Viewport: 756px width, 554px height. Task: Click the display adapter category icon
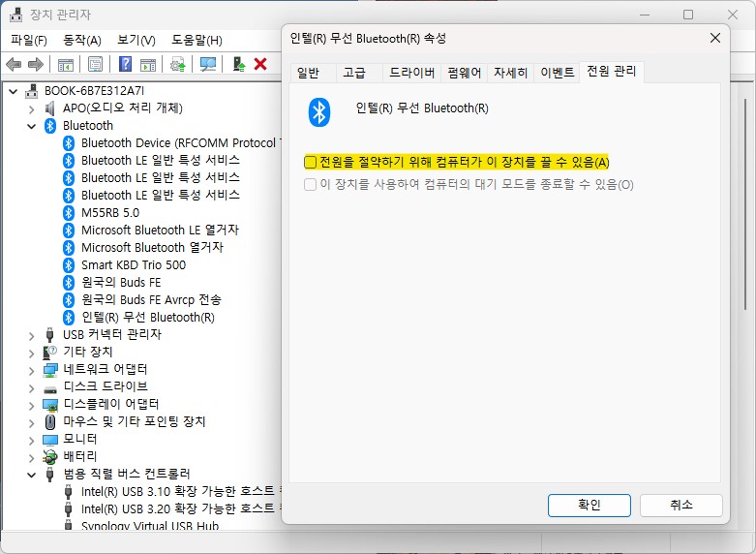point(50,405)
